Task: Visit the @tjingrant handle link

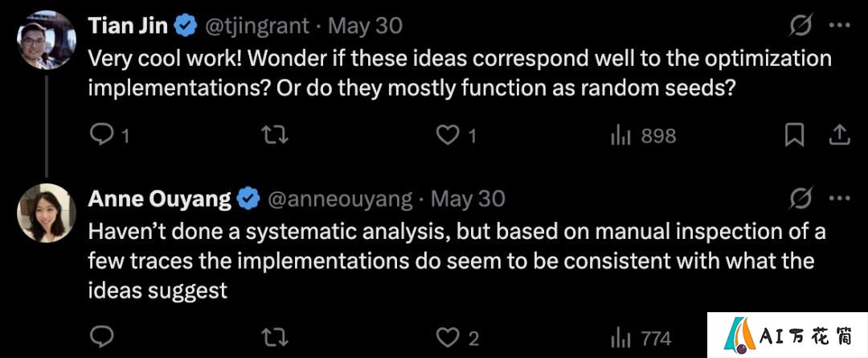Action: point(257,26)
